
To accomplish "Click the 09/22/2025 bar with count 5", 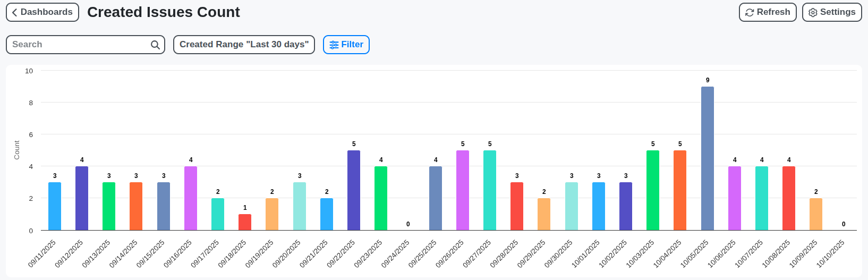I will [354, 190].
